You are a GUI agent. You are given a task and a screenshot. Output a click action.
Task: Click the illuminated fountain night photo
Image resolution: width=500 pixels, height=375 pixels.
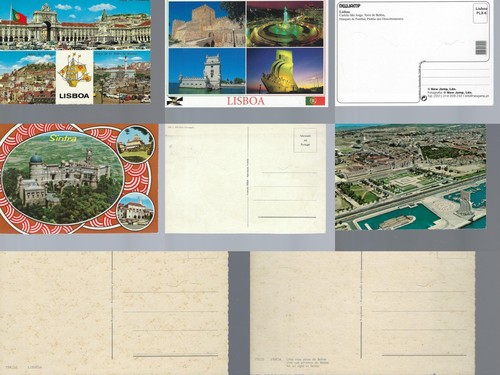[285, 24]
